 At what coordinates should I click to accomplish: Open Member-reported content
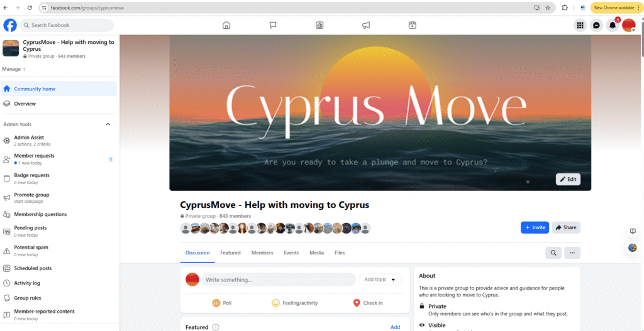[x=58, y=315]
